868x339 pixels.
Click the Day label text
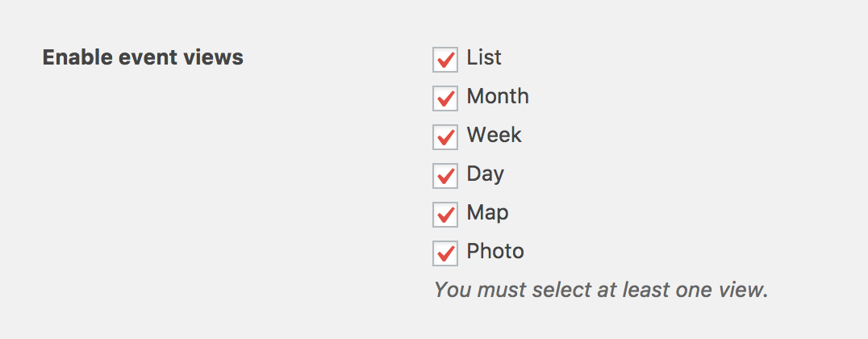pos(485,174)
